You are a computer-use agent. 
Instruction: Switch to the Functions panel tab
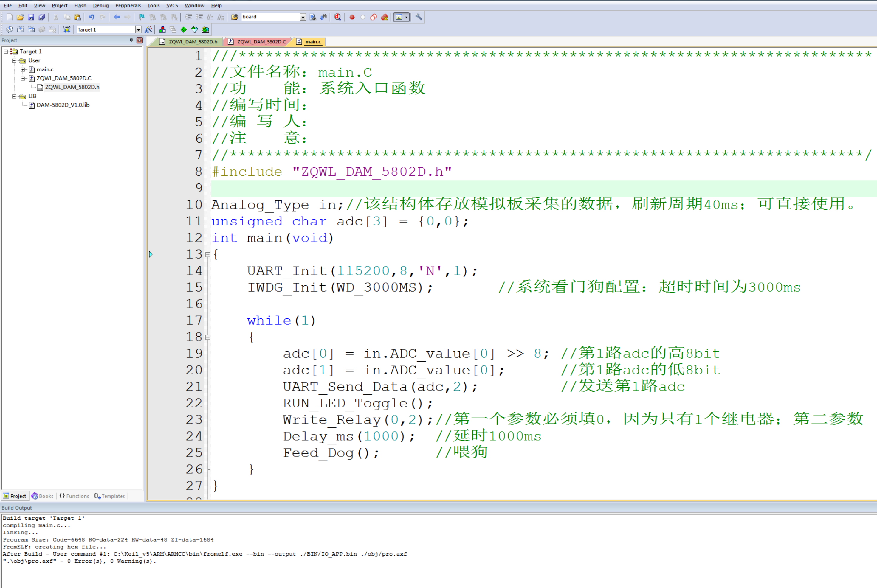75,496
